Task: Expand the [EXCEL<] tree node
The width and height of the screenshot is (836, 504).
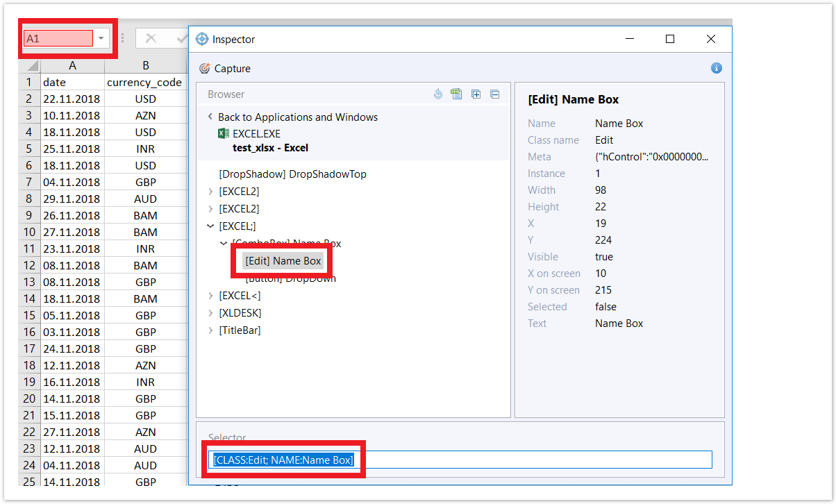Action: (x=211, y=296)
